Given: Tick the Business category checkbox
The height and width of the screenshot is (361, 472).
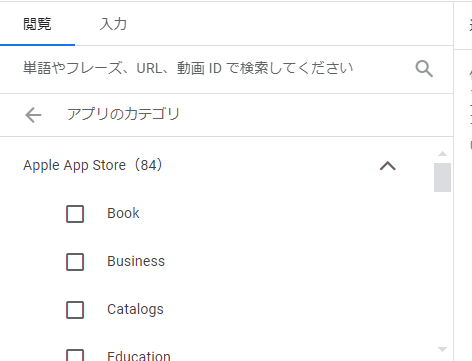Looking at the screenshot, I should 75,262.
